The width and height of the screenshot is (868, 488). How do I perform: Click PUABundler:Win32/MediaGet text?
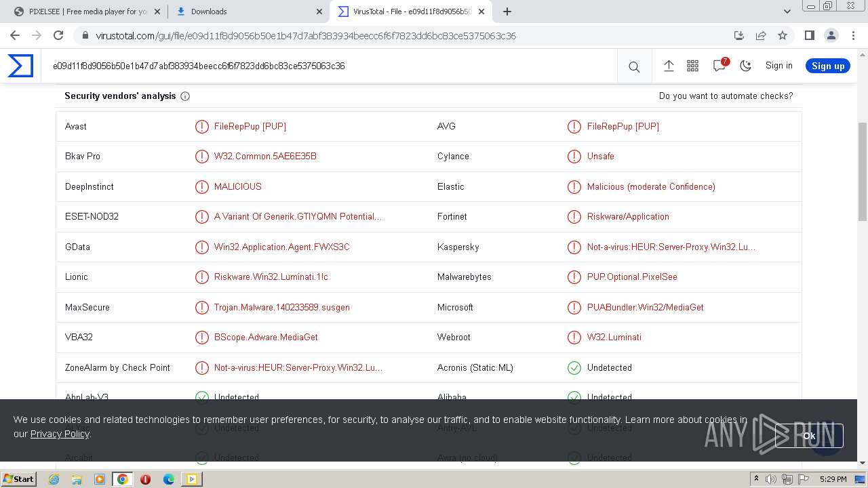[645, 308]
